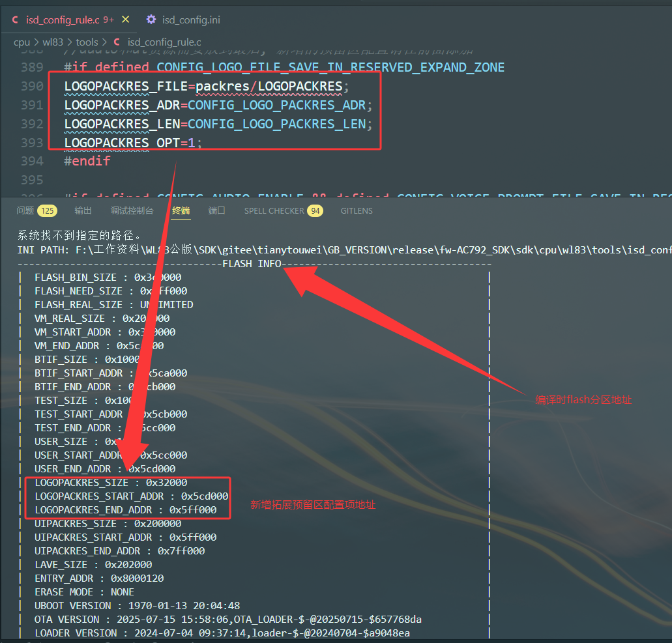Select the tools breadcrumb segment

(x=87, y=42)
